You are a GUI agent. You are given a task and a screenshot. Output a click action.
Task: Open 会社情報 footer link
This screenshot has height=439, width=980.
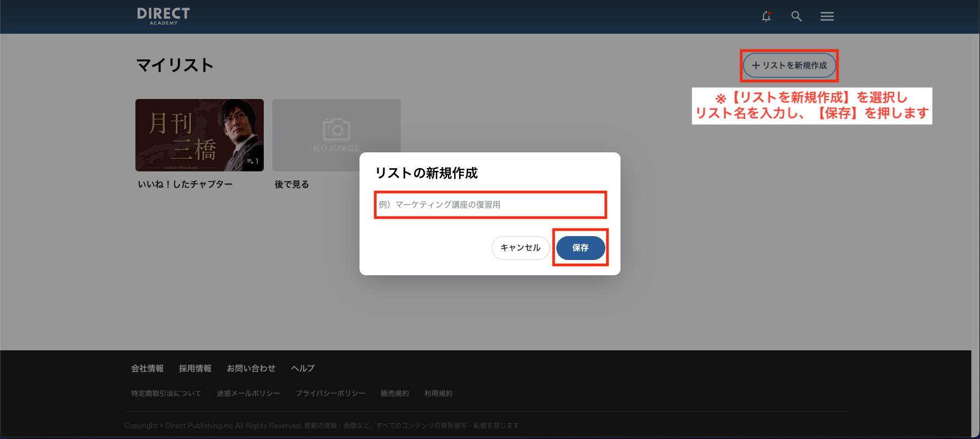point(147,368)
